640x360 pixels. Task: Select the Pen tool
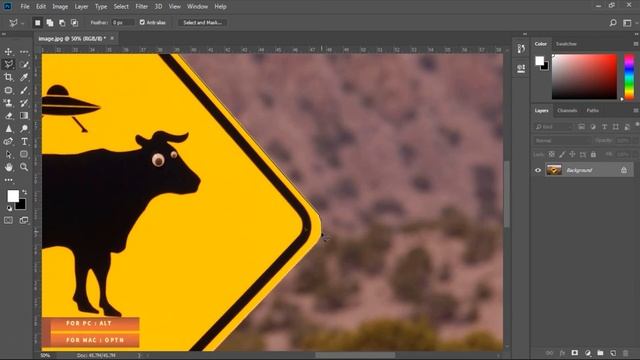[8, 142]
